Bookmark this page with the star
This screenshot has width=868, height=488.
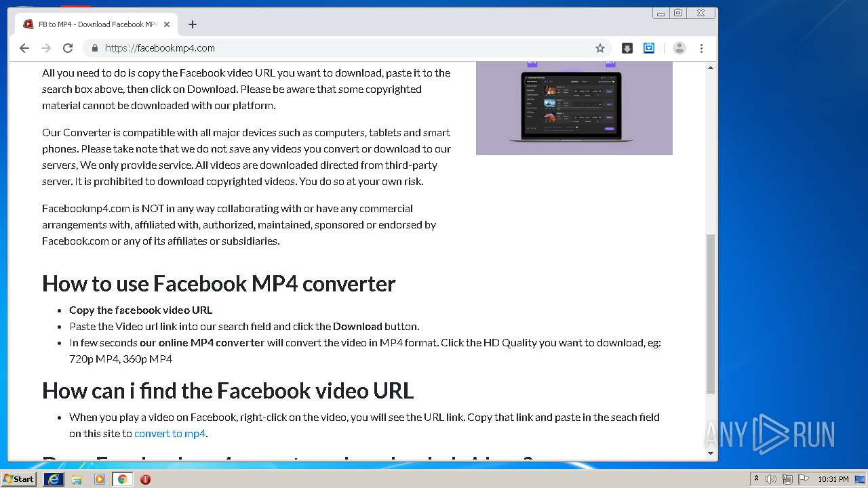click(600, 48)
